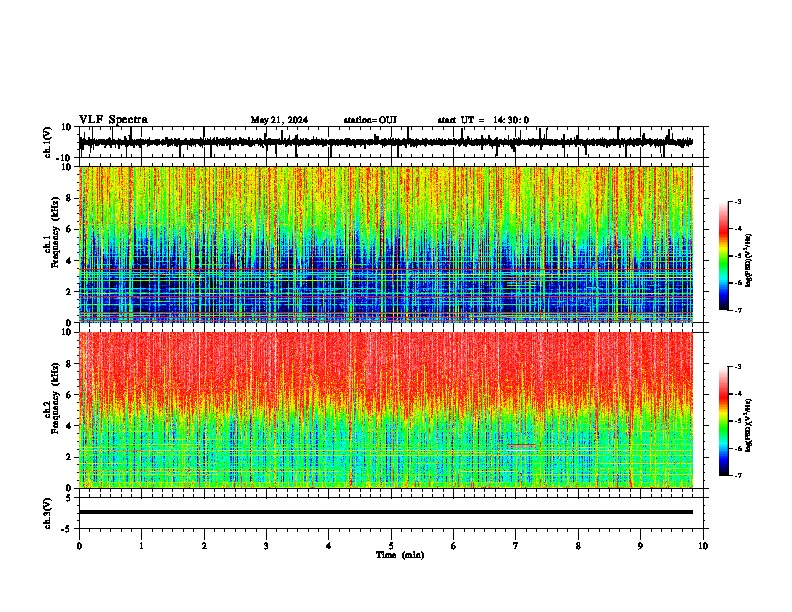The height and width of the screenshot is (612, 792).
Task: Click inside the ch.2 spectrogram panel
Action: click(x=386, y=410)
